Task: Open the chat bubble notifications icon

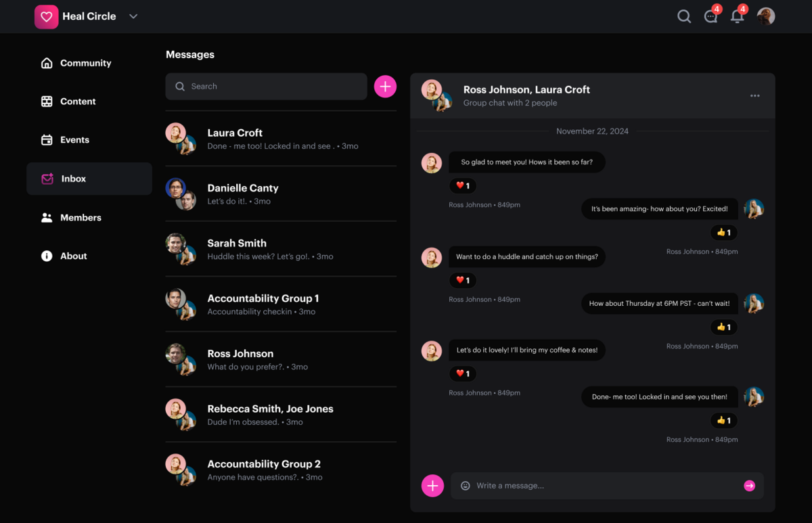Action: 710,16
